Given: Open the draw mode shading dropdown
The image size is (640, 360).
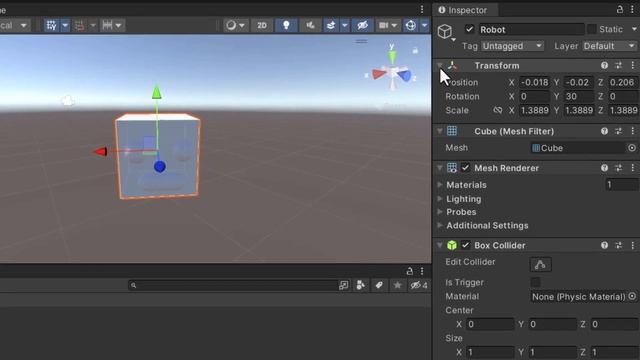Looking at the screenshot, I should (236, 25).
